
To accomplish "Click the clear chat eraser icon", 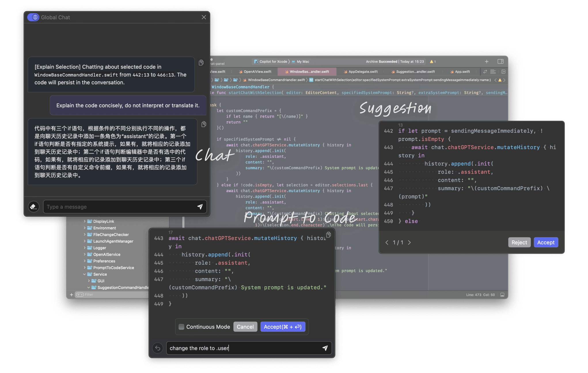I will point(34,207).
